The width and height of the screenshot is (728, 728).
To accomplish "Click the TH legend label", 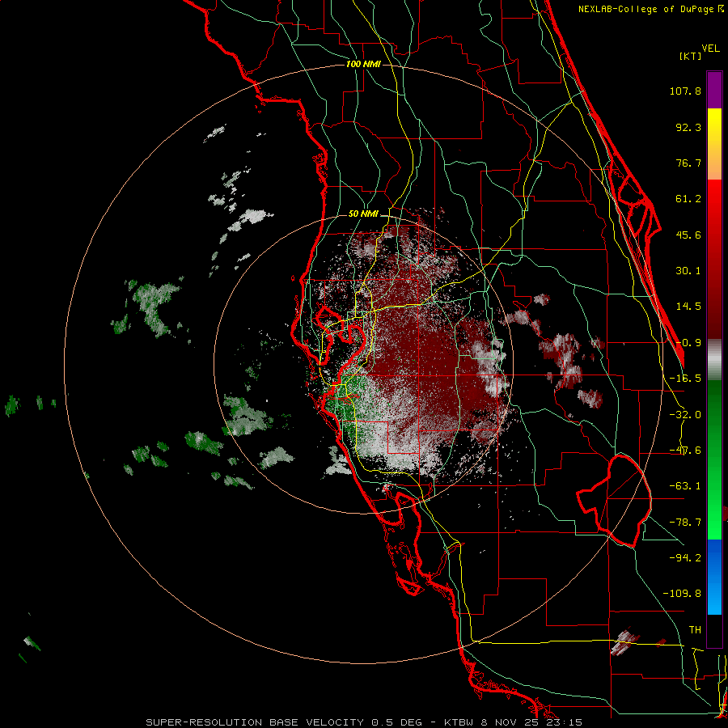I will pyautogui.click(x=695, y=630).
